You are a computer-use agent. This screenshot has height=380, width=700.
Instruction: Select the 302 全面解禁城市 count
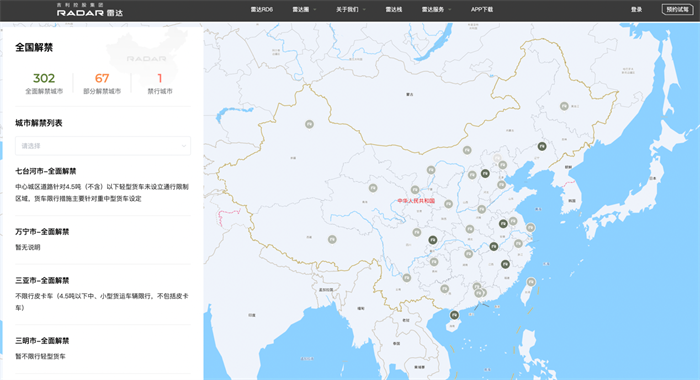(x=44, y=83)
